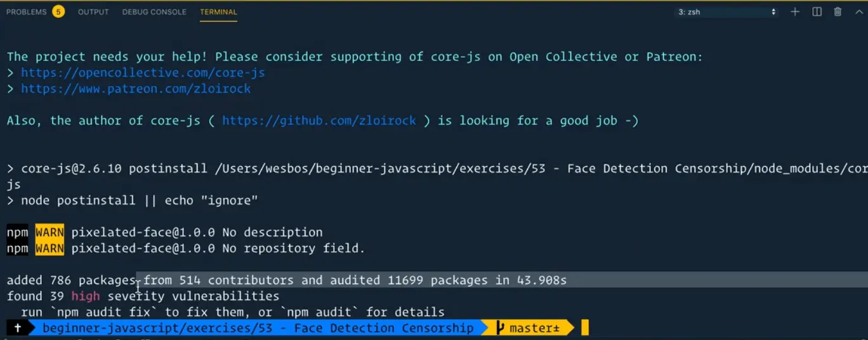Screen dimensions: 868x340
Task: Open the github.com/zloirock link
Action: point(319,121)
